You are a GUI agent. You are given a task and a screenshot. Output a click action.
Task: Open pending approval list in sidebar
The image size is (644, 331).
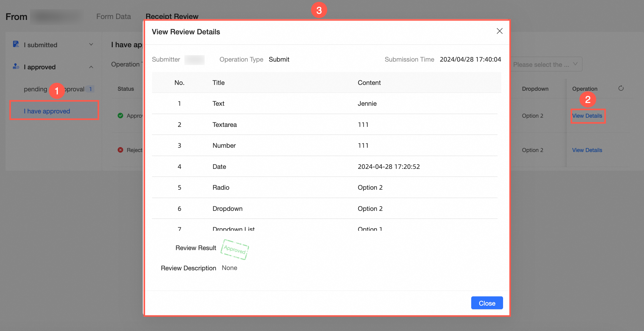[35, 89]
